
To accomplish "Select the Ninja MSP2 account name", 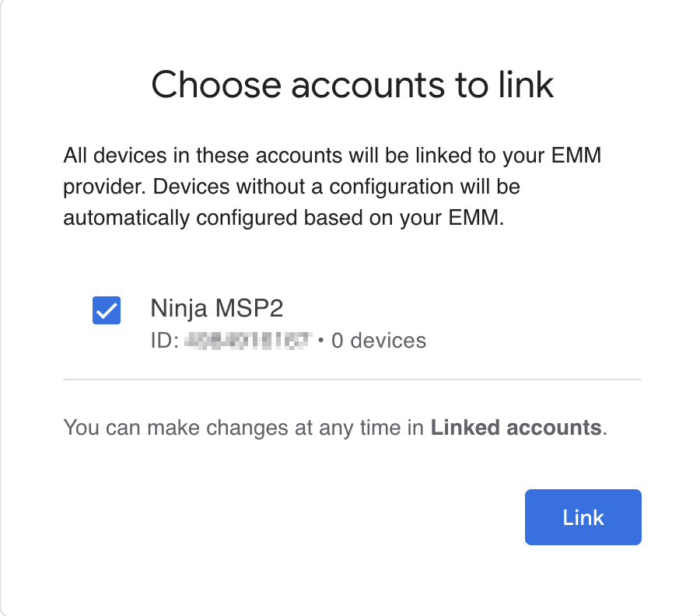I will point(216,309).
